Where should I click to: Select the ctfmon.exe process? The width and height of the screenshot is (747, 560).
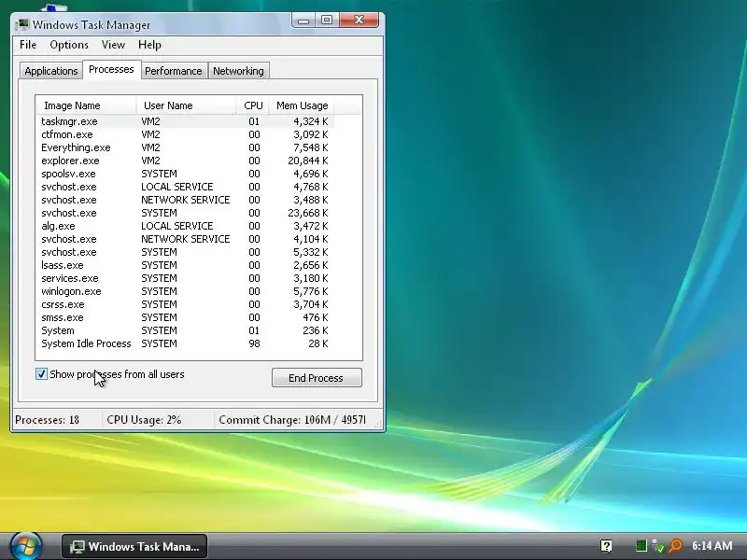tap(185, 134)
